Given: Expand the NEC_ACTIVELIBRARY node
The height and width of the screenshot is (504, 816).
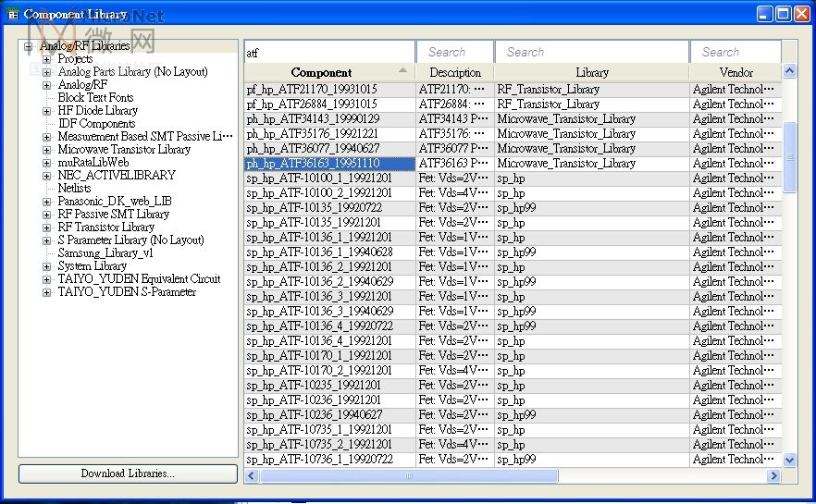Looking at the screenshot, I should click(47, 176).
